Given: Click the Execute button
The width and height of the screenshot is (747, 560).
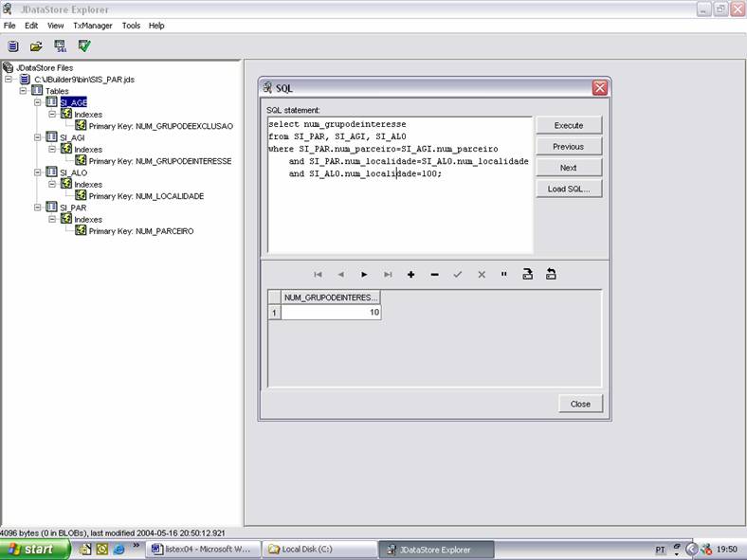Looking at the screenshot, I should [569, 125].
